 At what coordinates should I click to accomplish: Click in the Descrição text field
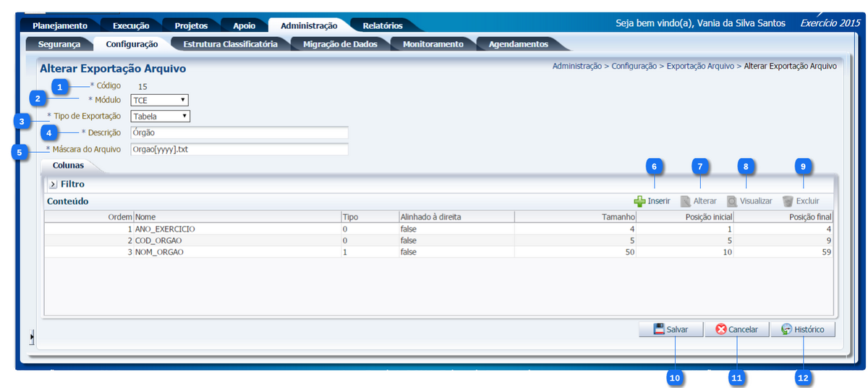239,132
